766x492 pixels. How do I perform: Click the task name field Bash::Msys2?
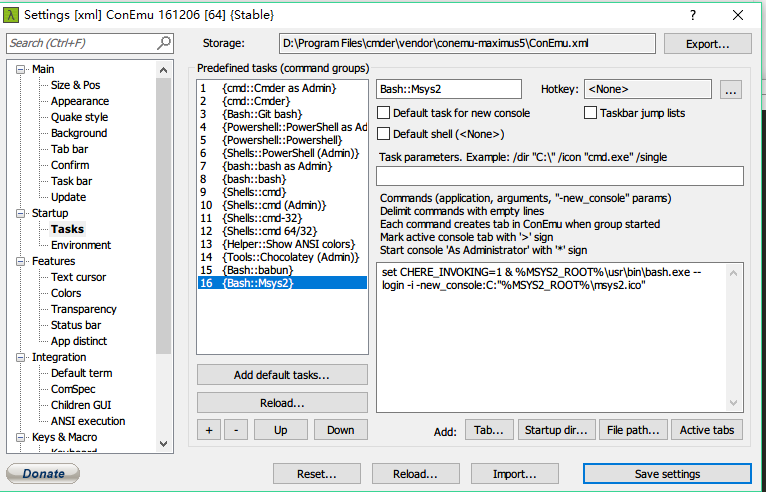[448, 89]
